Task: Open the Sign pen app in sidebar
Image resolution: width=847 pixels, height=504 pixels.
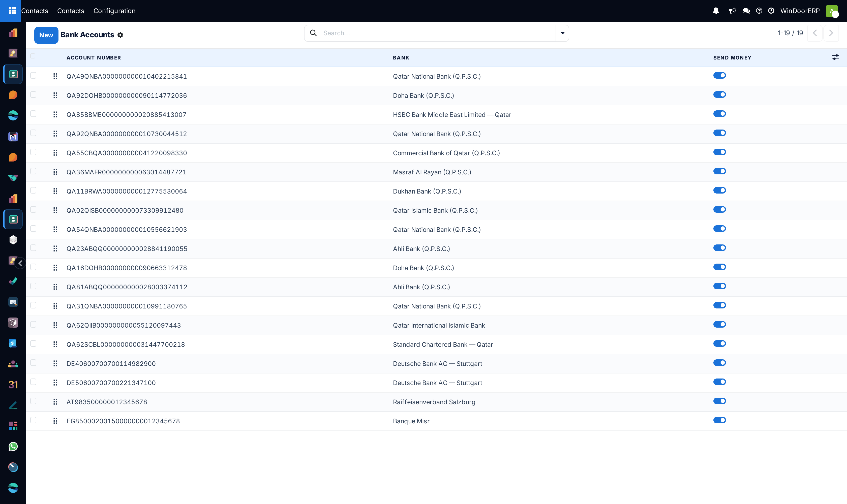Action: (x=13, y=405)
